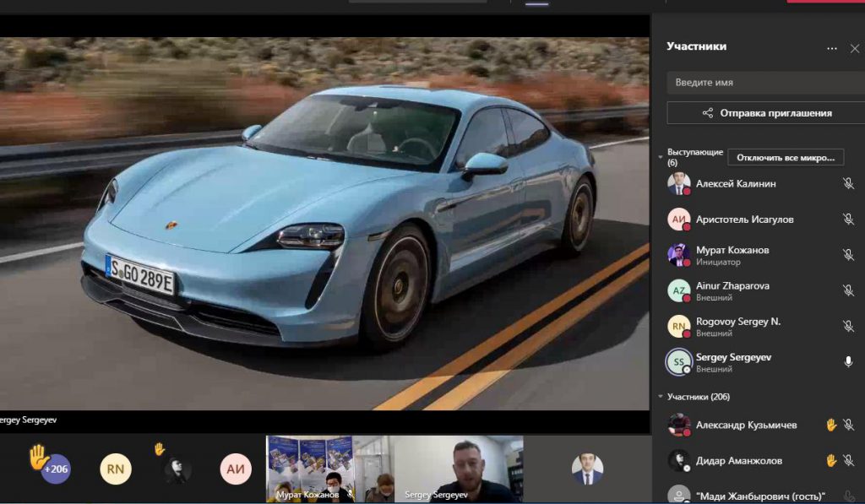Viewport: 865px width, 504px height.
Task: Collapse the Выступающие (6) section
Action: 661,157
